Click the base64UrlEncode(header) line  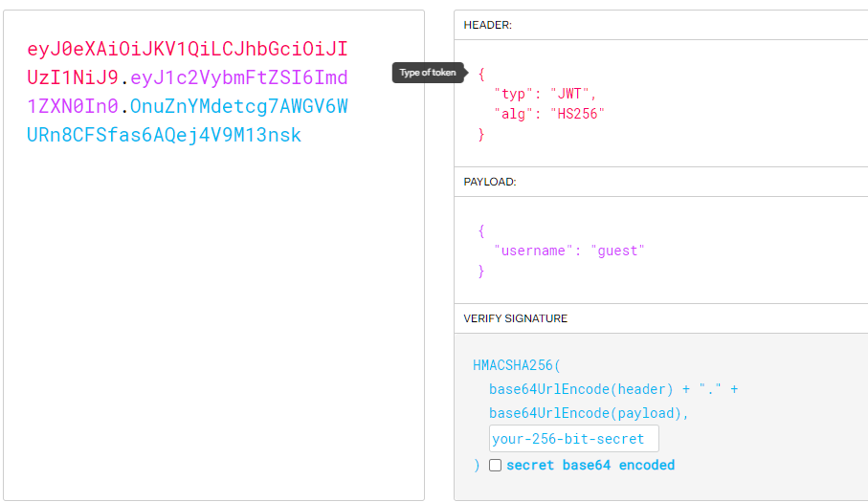click(613, 389)
